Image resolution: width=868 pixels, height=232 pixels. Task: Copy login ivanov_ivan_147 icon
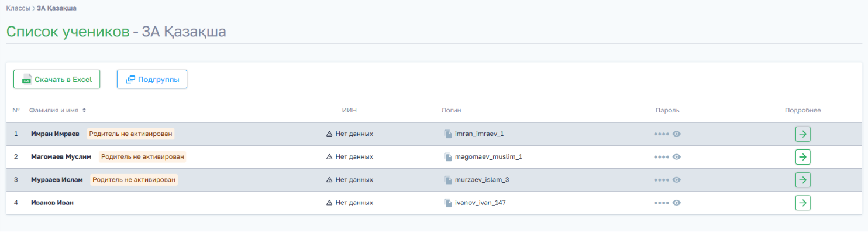click(448, 203)
